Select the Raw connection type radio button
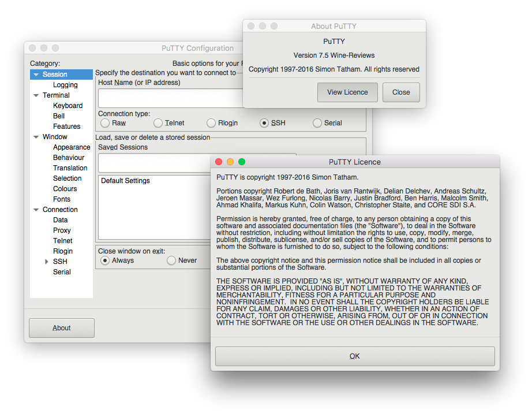This screenshot has width=532, height=417. pyautogui.click(x=105, y=123)
